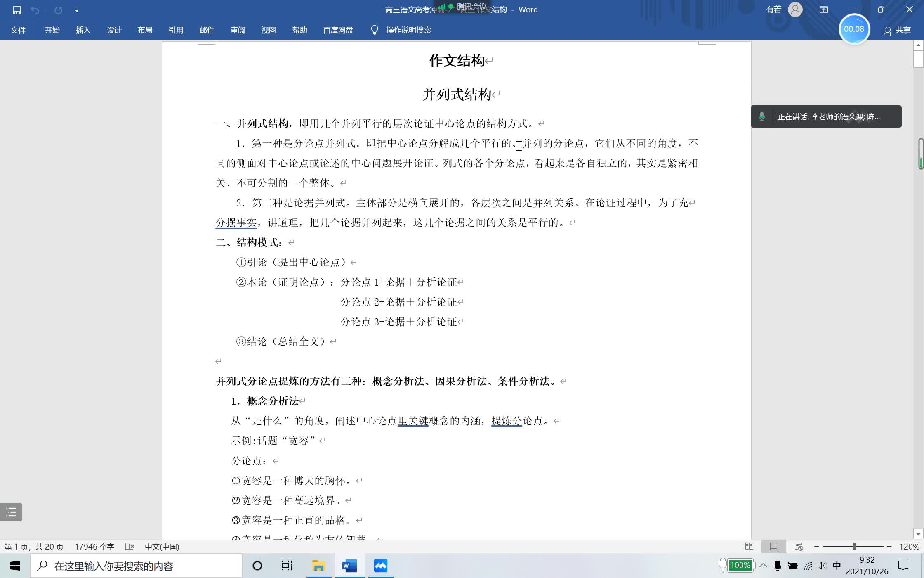
Task: Open the 百度网盘 ribbon tab
Action: pyautogui.click(x=338, y=30)
